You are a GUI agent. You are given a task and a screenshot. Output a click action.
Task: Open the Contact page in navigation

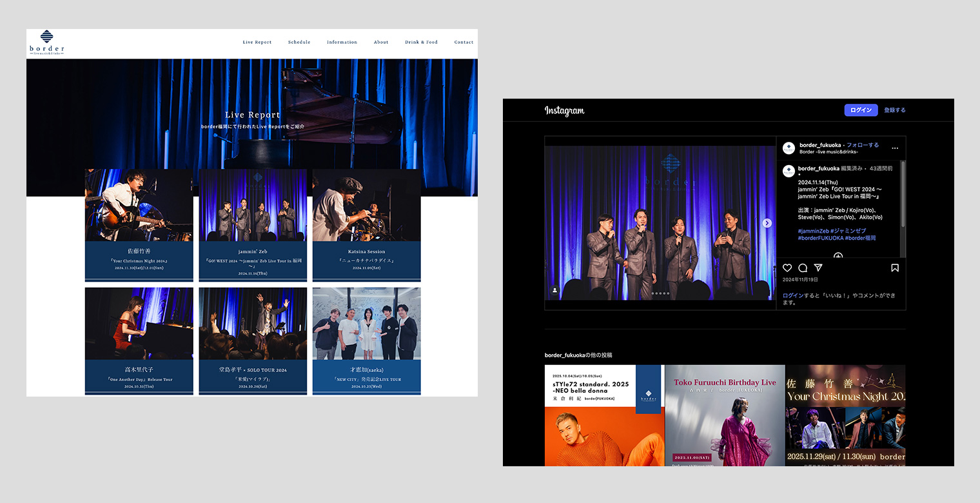tap(464, 43)
